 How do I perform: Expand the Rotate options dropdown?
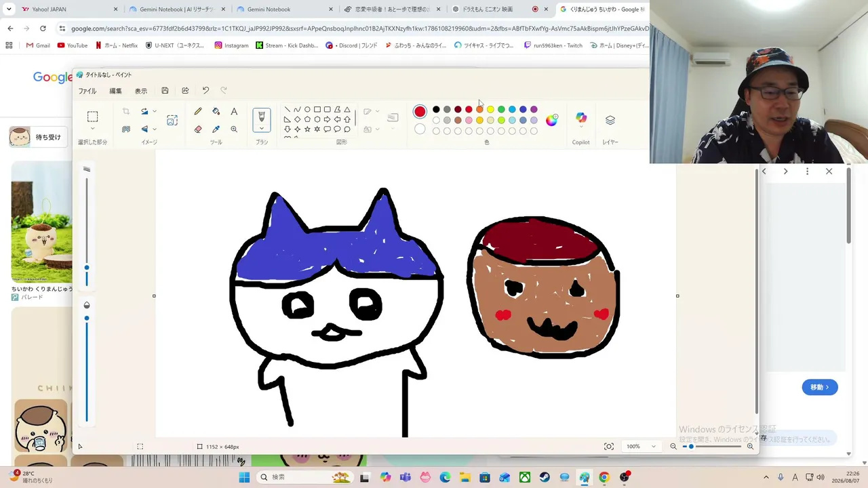tap(155, 111)
